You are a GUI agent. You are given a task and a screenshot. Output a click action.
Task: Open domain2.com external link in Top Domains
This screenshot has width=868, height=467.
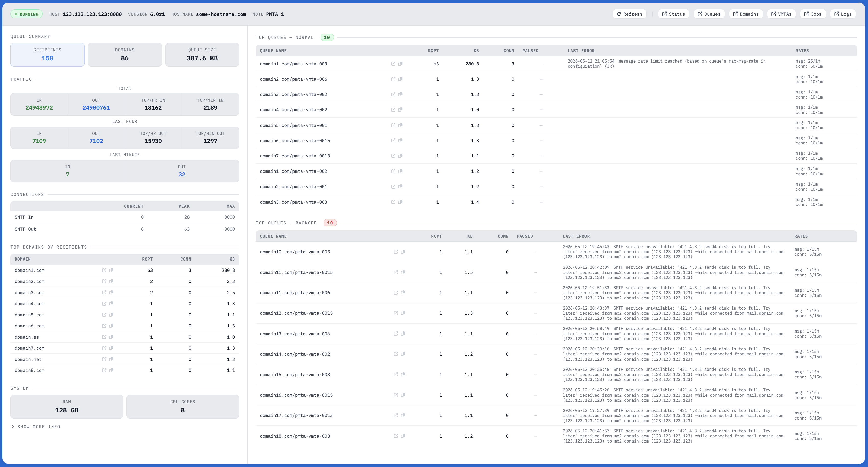(104, 281)
